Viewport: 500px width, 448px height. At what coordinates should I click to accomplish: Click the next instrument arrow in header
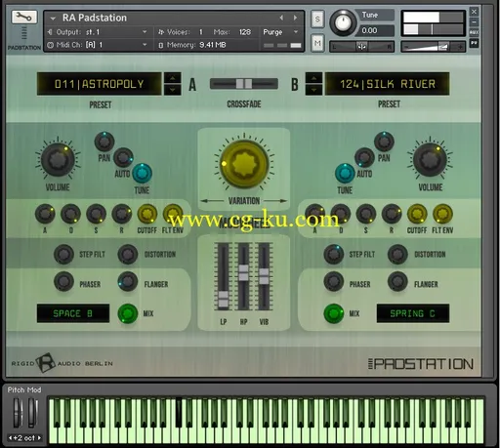[295, 18]
